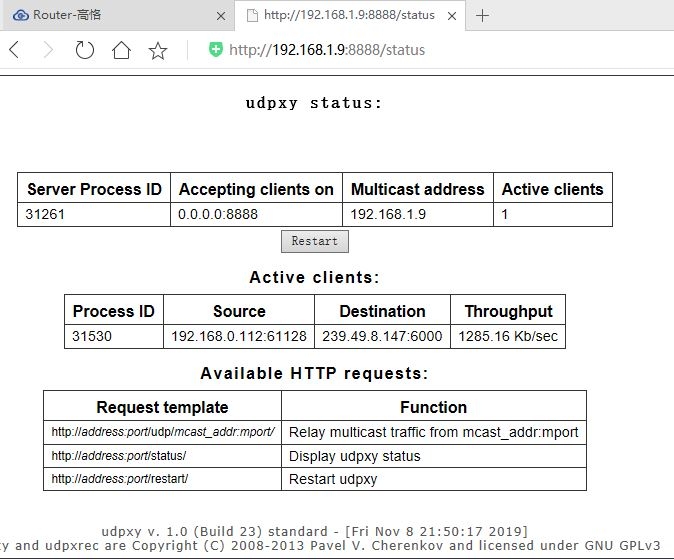Open a new tab with plus icon

(x=482, y=16)
